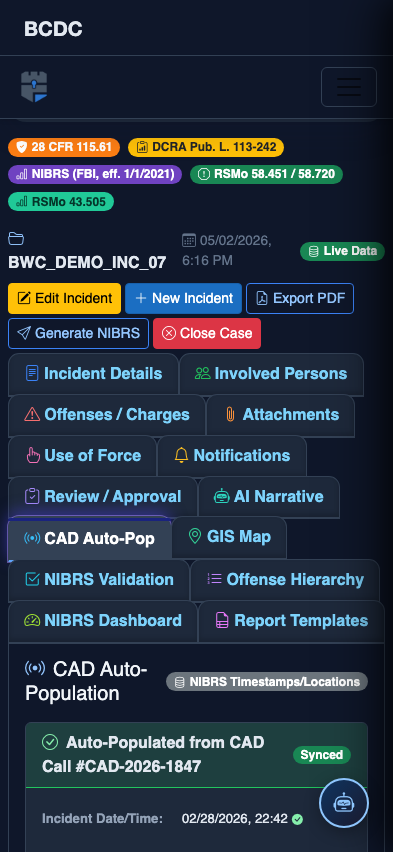
Task: Click the green verified check after 22:42
Action: pyautogui.click(x=297, y=819)
